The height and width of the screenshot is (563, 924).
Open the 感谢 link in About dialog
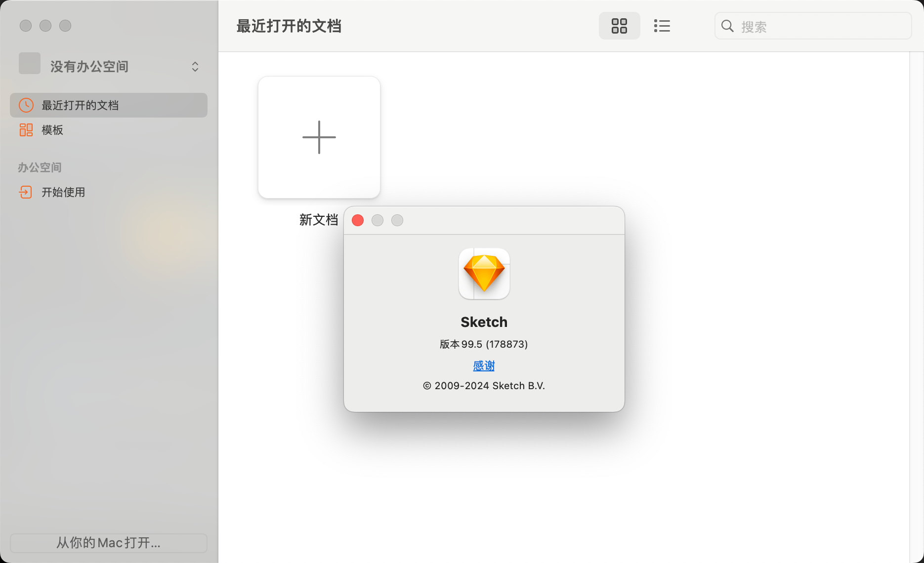coord(484,365)
